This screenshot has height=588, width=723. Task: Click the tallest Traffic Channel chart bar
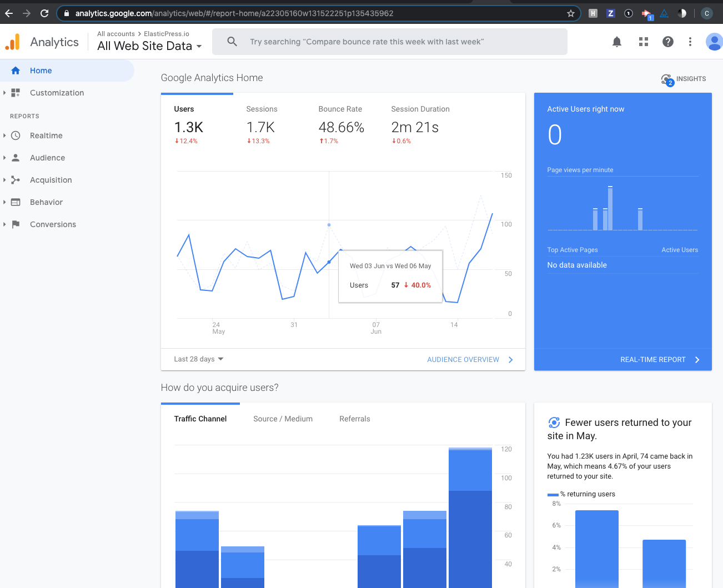click(470, 517)
